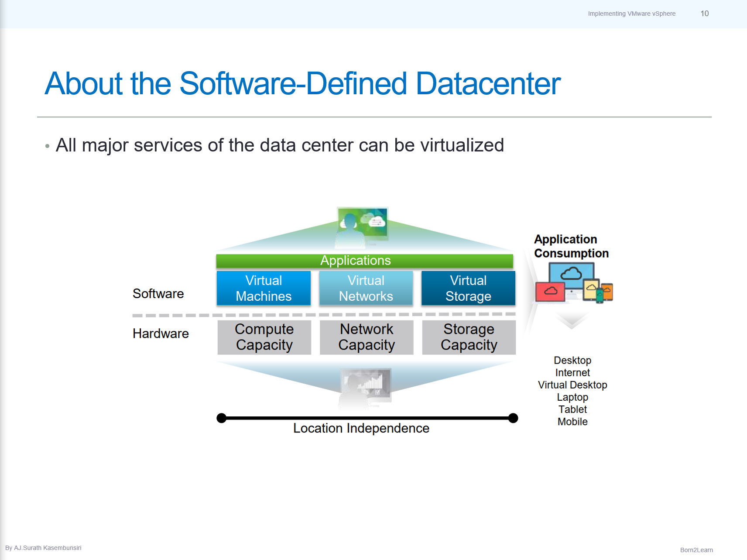This screenshot has width=747, height=560.
Task: Select the slide title About the Software-Defined Datacenter
Action: 303,83
